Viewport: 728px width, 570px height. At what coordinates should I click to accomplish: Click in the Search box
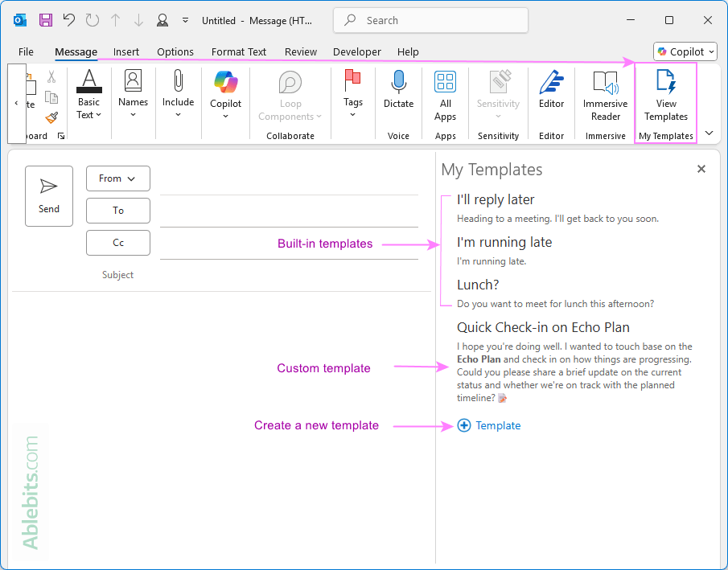430,20
